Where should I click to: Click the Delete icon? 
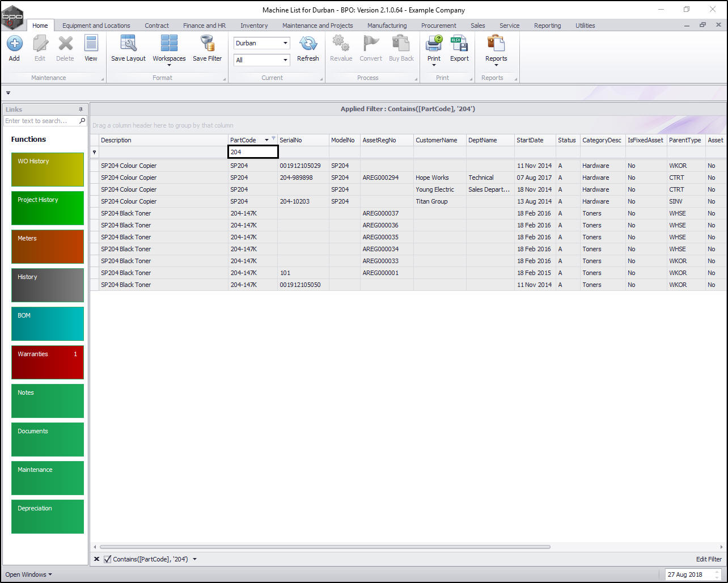(x=65, y=44)
